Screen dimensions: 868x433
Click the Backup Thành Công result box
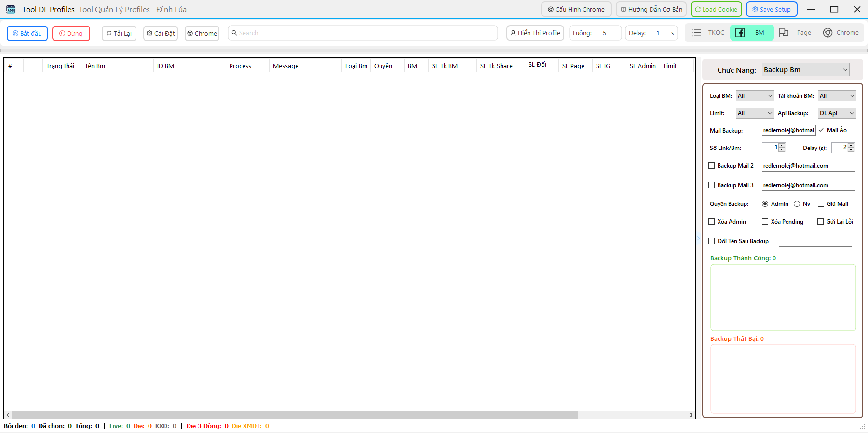pyautogui.click(x=783, y=298)
